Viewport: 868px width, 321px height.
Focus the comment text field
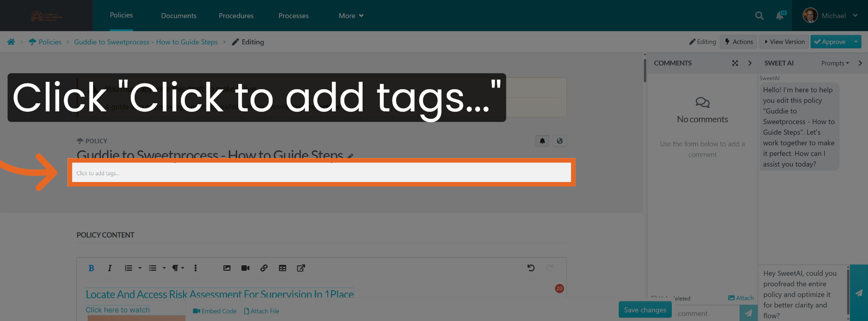coord(707,313)
